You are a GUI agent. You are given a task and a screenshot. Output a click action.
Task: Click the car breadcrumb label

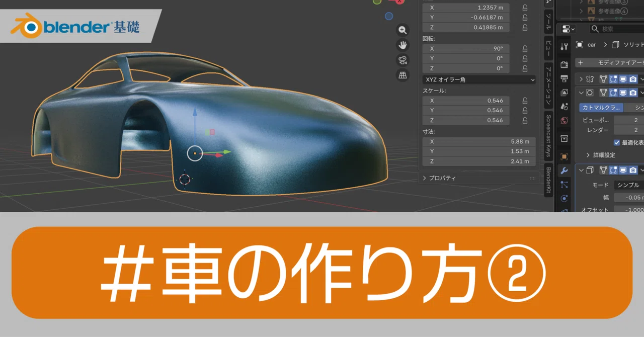(592, 45)
